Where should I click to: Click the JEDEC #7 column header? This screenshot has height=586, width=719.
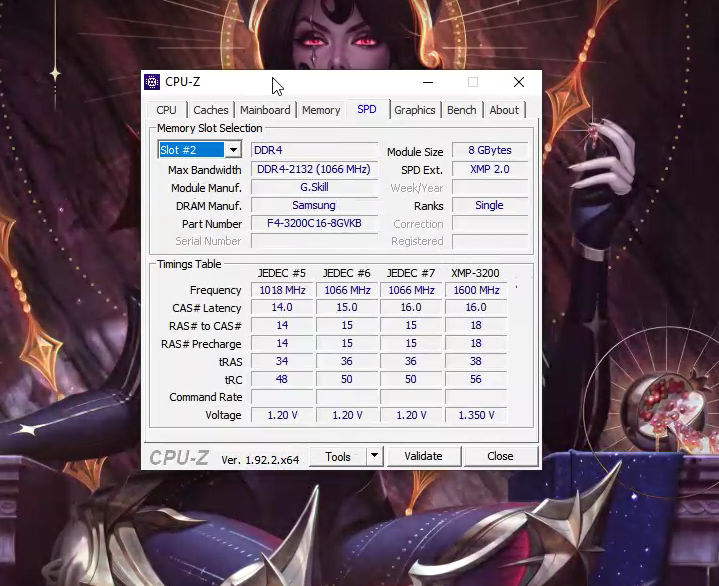[411, 273]
